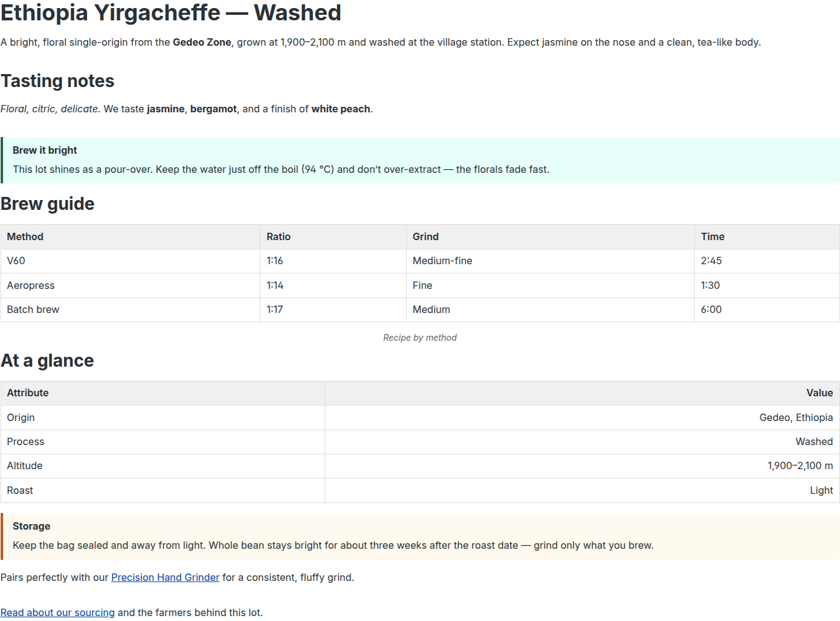
Task: Click the 'Ethiopia Yirgacheffe — Washed' heading
Action: [171, 13]
